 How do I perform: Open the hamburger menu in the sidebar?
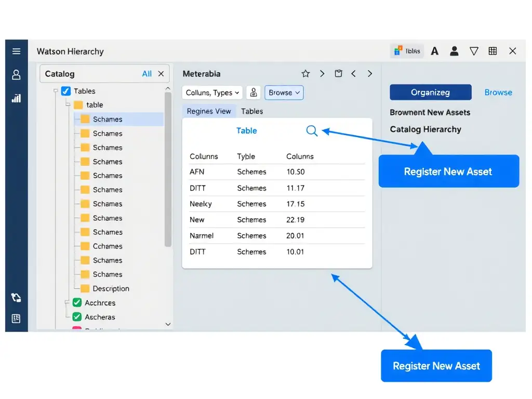tap(16, 51)
